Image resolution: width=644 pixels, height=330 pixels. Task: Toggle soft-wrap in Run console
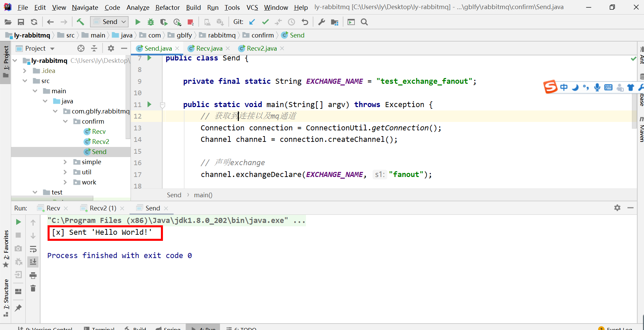(x=33, y=249)
